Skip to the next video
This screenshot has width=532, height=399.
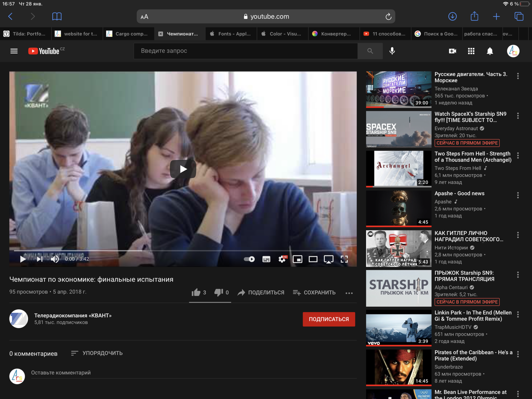coord(40,259)
